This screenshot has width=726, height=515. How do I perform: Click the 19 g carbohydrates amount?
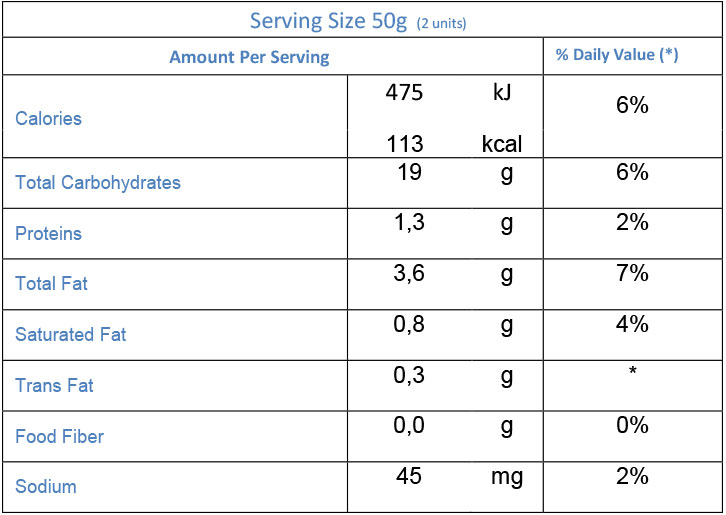(x=410, y=172)
